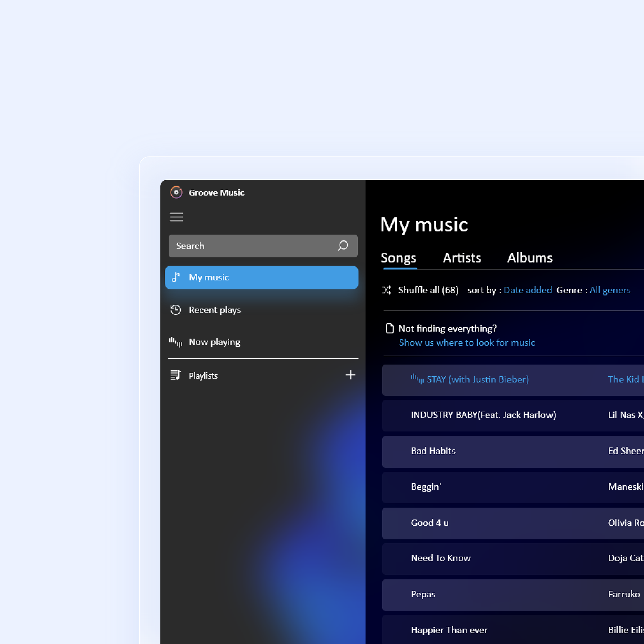This screenshot has width=644, height=644.
Task: Open Playlists section
Action: [203, 376]
